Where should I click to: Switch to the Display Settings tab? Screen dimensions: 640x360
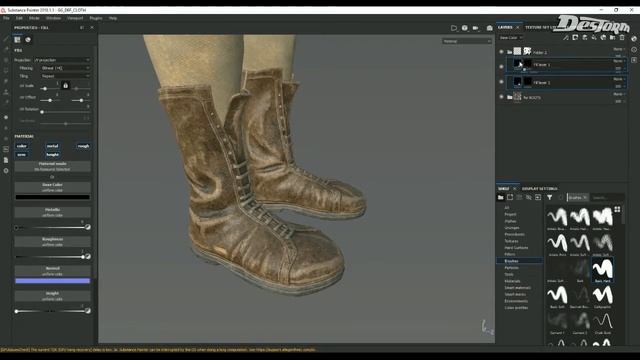pyautogui.click(x=540, y=189)
